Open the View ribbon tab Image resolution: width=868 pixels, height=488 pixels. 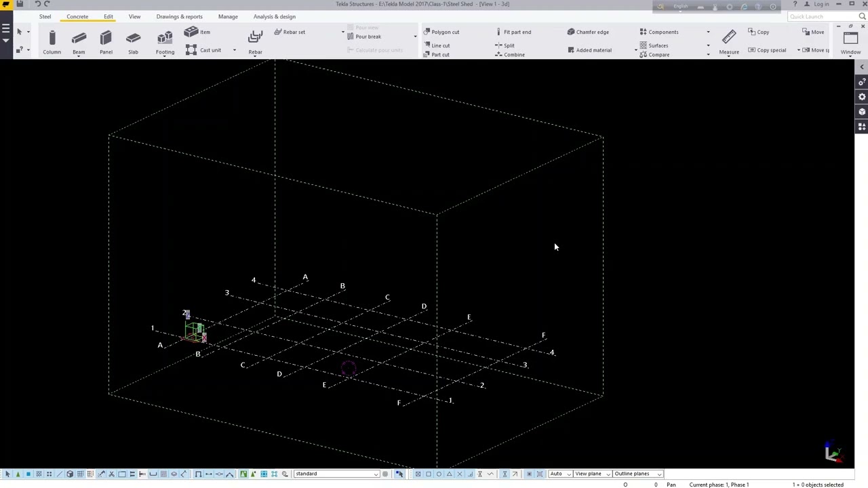point(134,16)
